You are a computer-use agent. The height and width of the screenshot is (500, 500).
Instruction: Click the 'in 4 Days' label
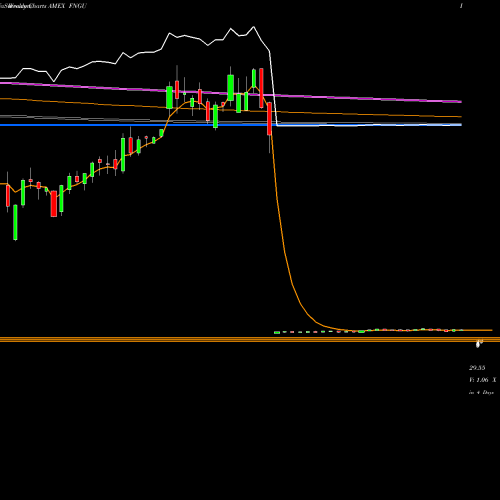coord(481,393)
